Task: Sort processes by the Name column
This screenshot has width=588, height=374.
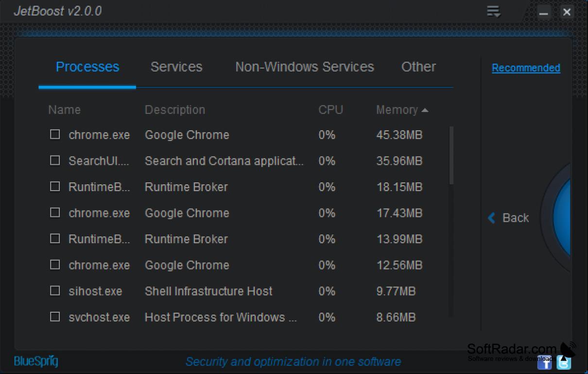Action: pos(65,110)
